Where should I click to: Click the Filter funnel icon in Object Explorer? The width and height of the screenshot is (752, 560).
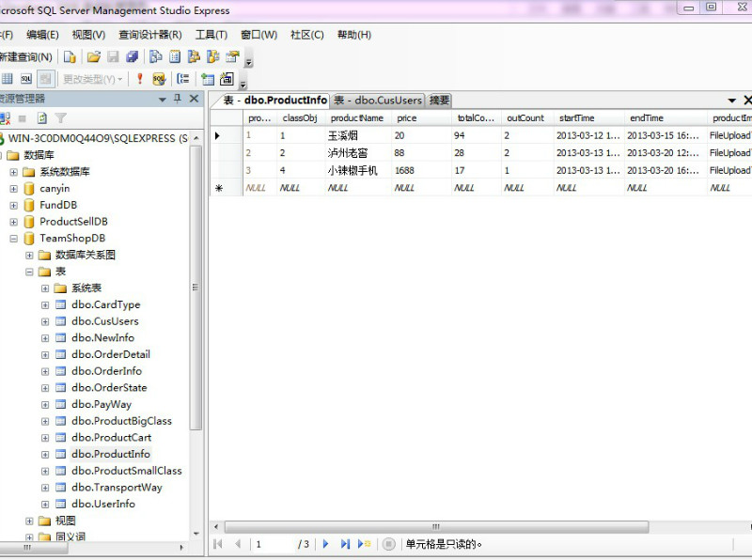[60, 118]
